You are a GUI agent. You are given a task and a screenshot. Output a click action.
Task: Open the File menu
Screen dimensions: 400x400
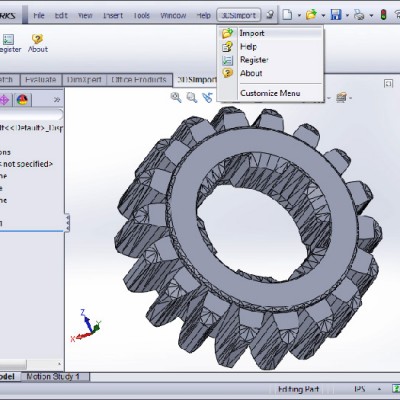(x=39, y=16)
